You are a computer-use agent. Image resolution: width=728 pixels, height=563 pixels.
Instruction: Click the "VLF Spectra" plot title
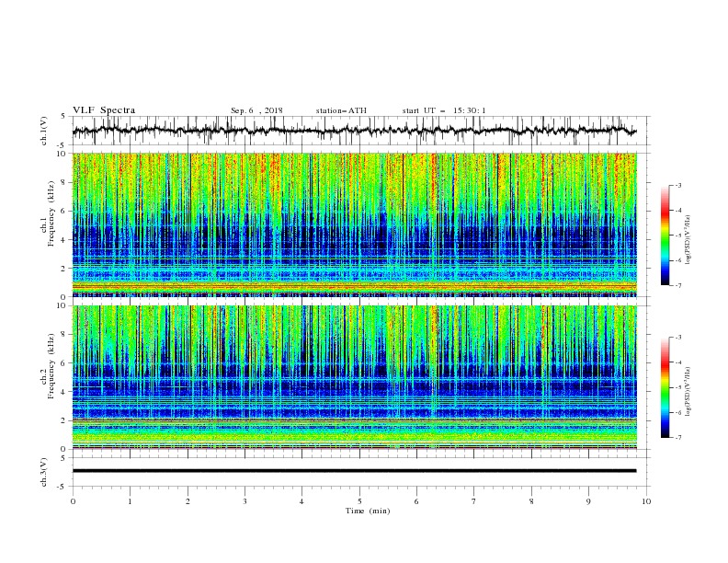point(104,110)
